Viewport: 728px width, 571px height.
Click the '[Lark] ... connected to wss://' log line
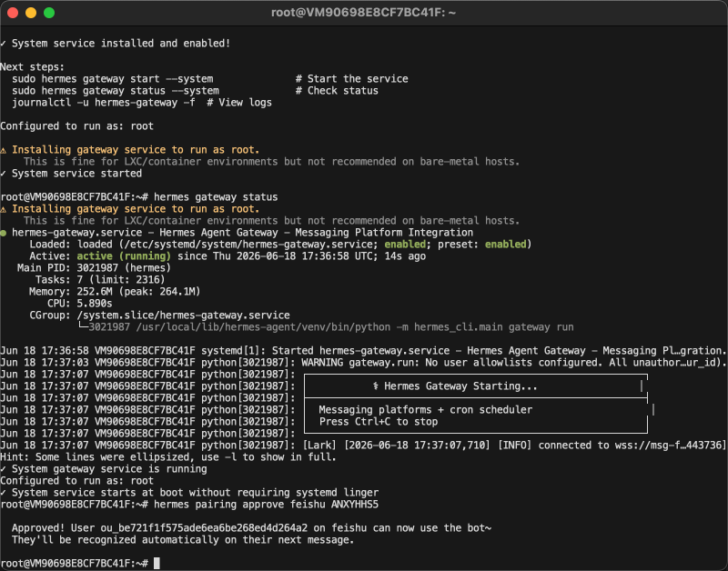click(x=363, y=446)
